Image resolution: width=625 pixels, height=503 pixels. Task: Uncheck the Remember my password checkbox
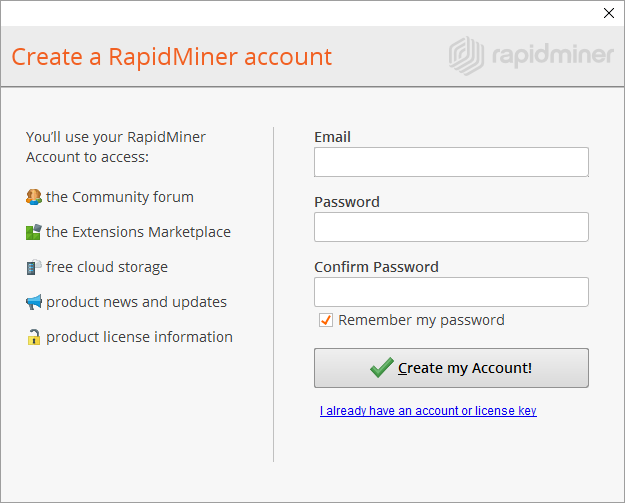(x=325, y=320)
